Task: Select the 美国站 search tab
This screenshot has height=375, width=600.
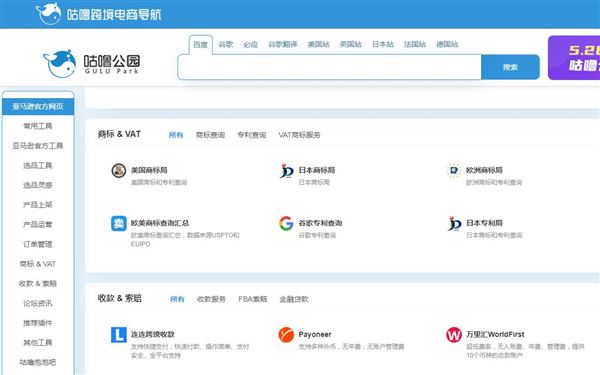Action: click(319, 44)
